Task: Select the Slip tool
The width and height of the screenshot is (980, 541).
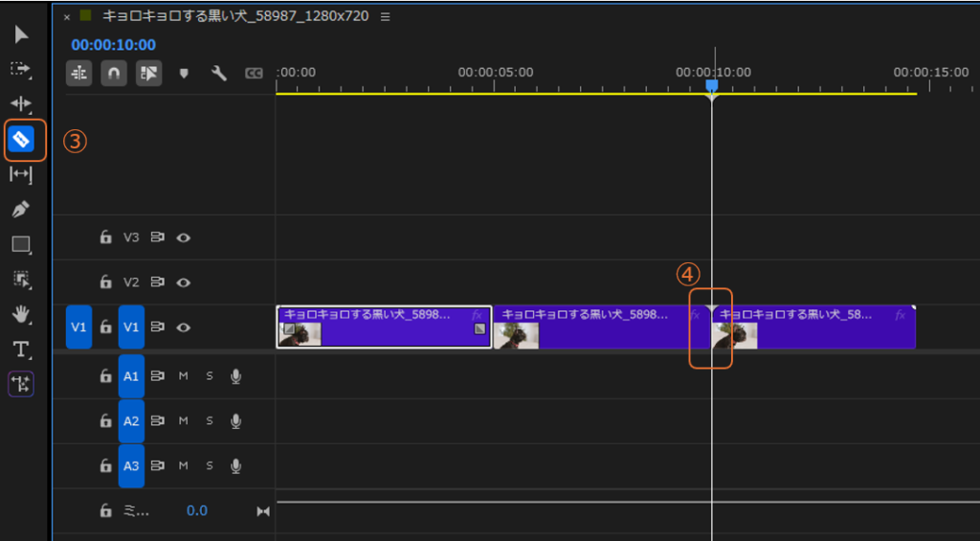Action: [21, 174]
